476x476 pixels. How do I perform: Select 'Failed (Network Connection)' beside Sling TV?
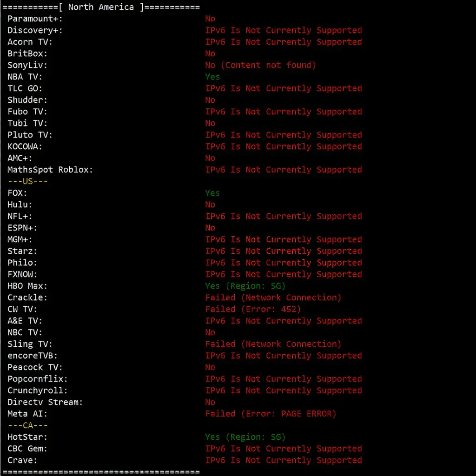(273, 344)
